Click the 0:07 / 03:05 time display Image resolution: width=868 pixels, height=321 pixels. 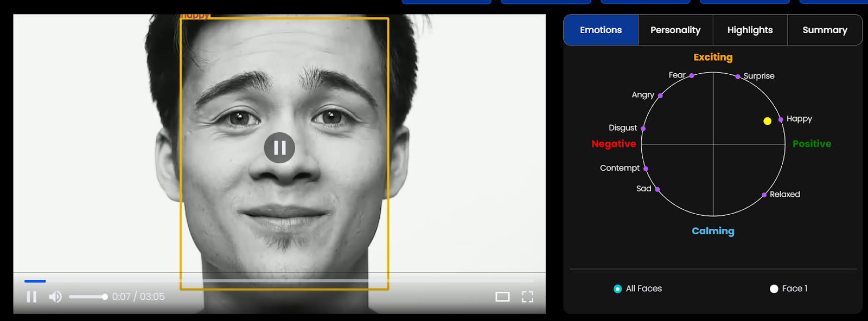click(138, 297)
